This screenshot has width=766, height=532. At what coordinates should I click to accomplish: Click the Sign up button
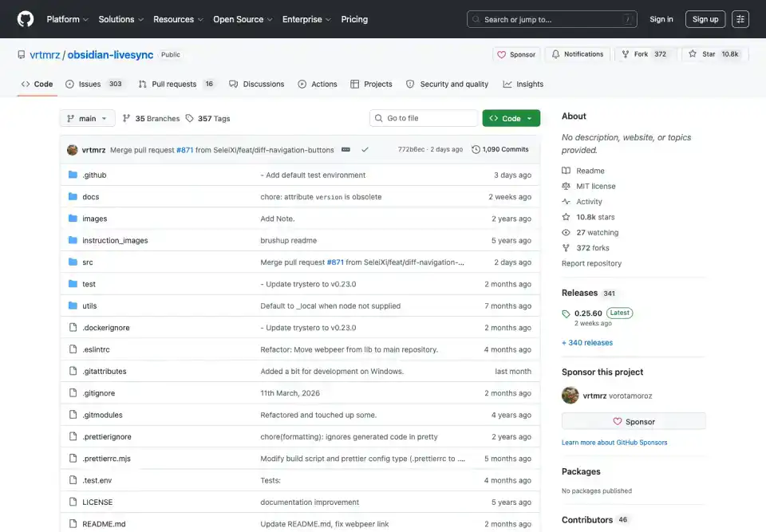pos(705,19)
